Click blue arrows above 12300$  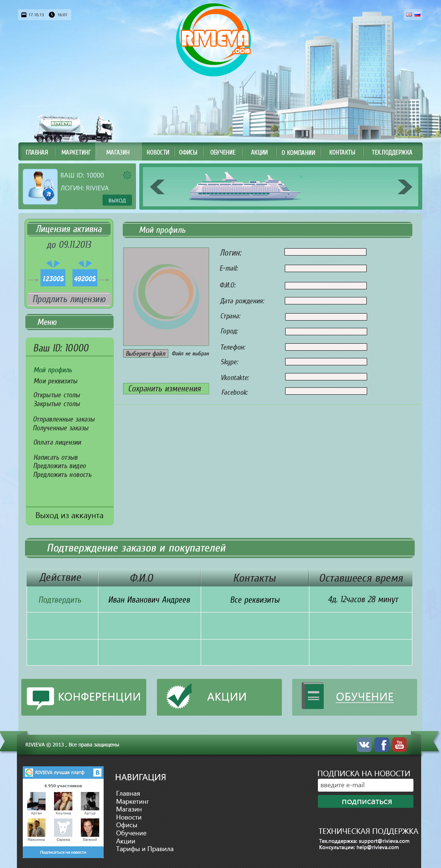click(53, 264)
